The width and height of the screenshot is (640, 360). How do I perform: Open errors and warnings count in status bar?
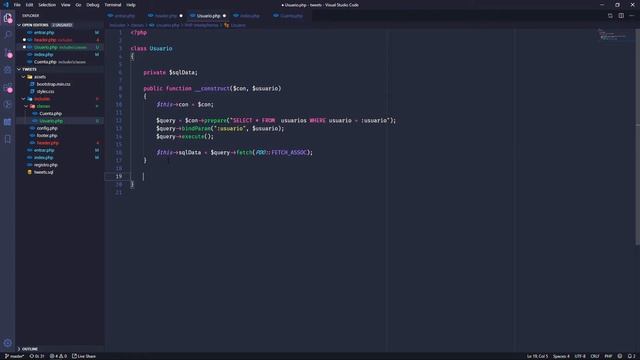pyautogui.click(x=58, y=356)
